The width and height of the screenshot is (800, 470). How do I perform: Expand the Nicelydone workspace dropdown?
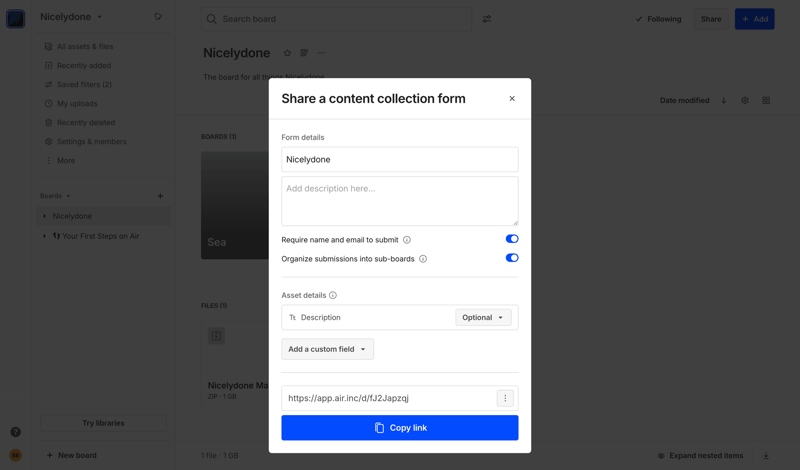71,17
